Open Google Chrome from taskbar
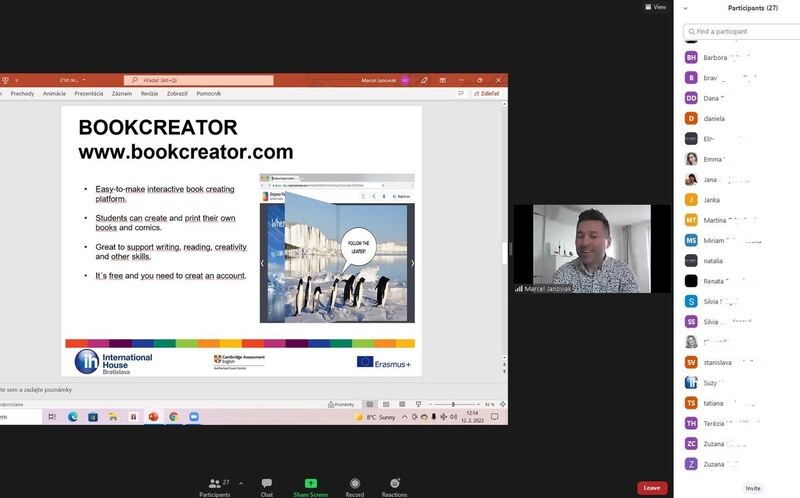 point(173,417)
